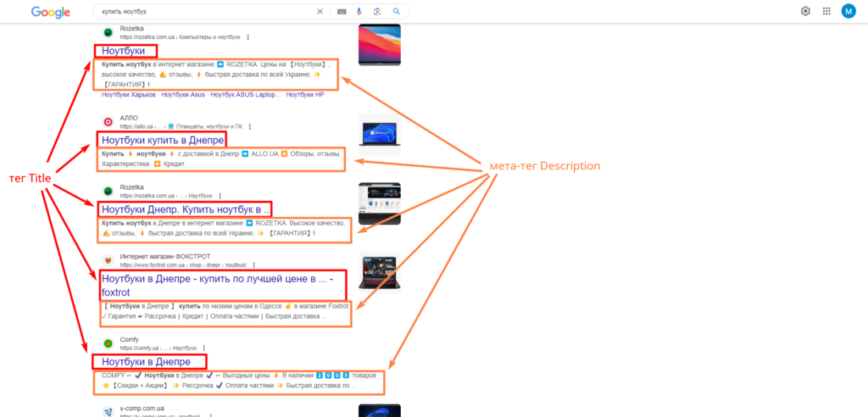
Task: Open the on-screen keyboard icon
Action: click(x=342, y=12)
